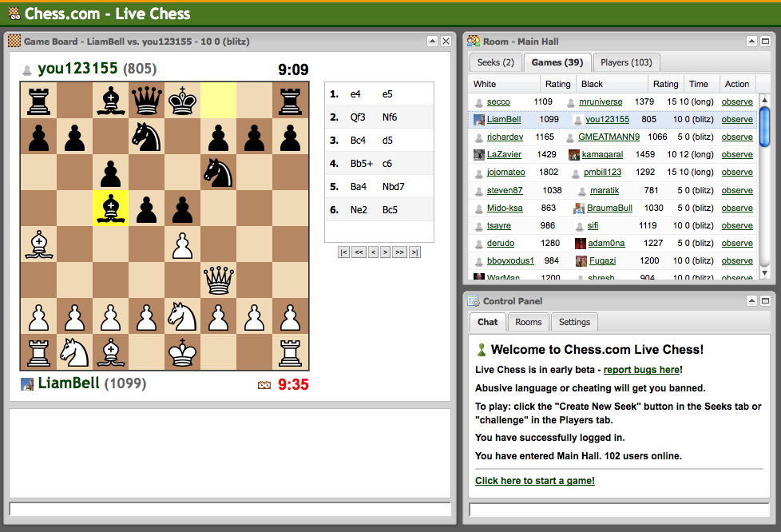This screenshot has width=781, height=532.
Task: Select the black queen on d8
Action: coord(146,101)
